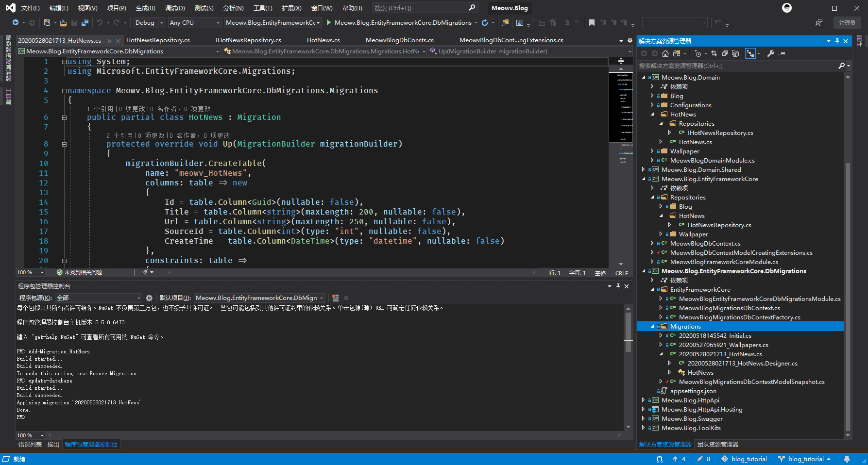
Task: Open the 调试(D) menu
Action: point(175,8)
